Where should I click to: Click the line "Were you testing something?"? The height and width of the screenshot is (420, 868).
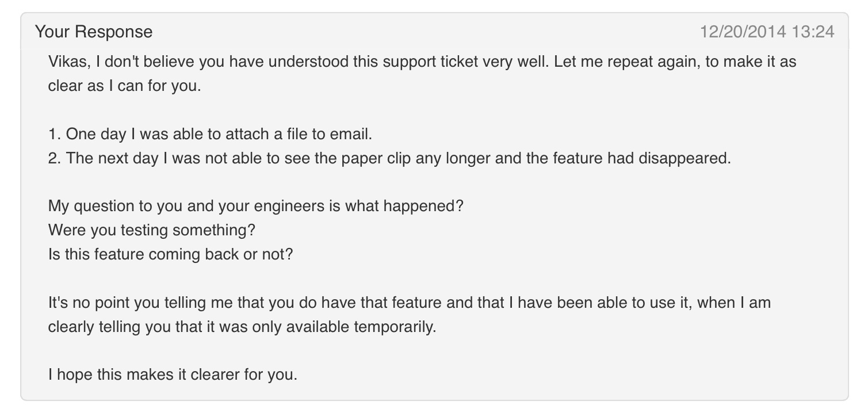pyautogui.click(x=152, y=230)
